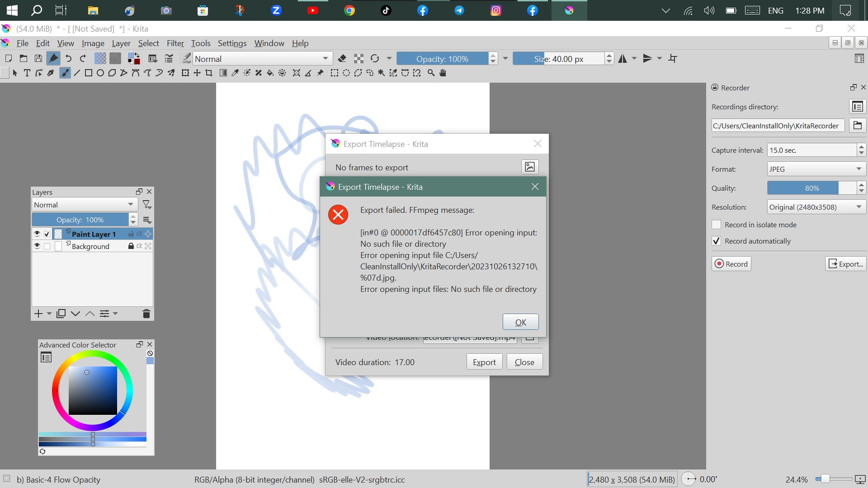The width and height of the screenshot is (868, 488).
Task: Select the Fill bucket tool
Action: [270, 73]
